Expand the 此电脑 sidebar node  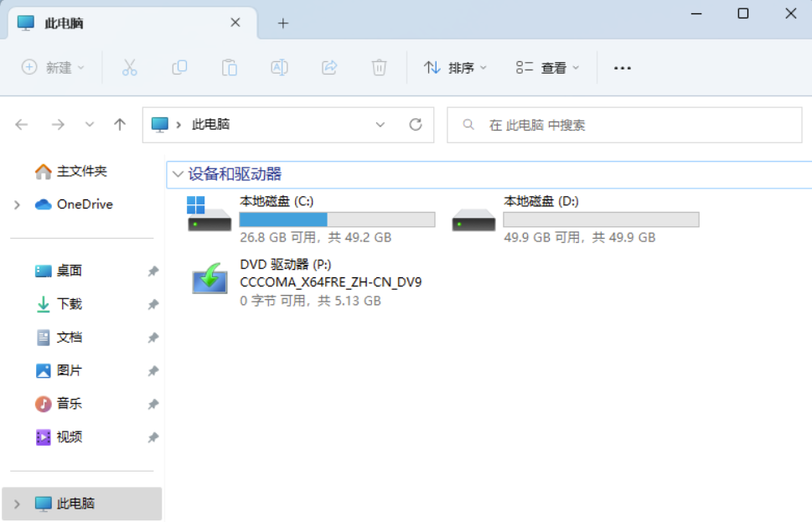pyautogui.click(x=17, y=504)
